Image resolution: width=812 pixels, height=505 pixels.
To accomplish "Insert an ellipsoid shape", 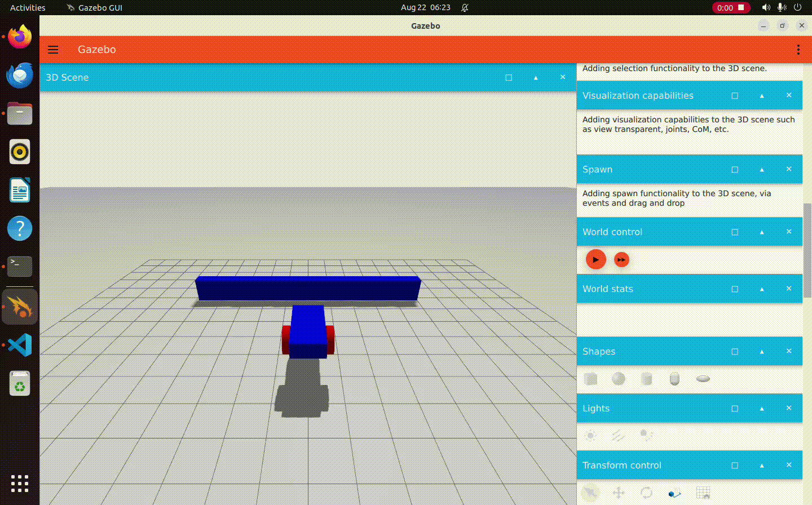I will pos(703,379).
